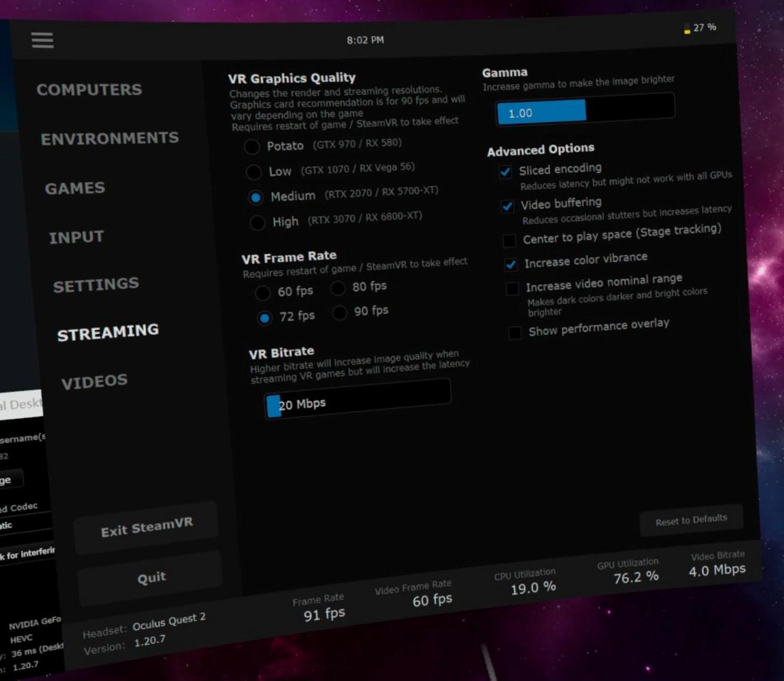This screenshot has height=681, width=784.
Task: Select Potato graphics quality
Action: click(x=252, y=146)
